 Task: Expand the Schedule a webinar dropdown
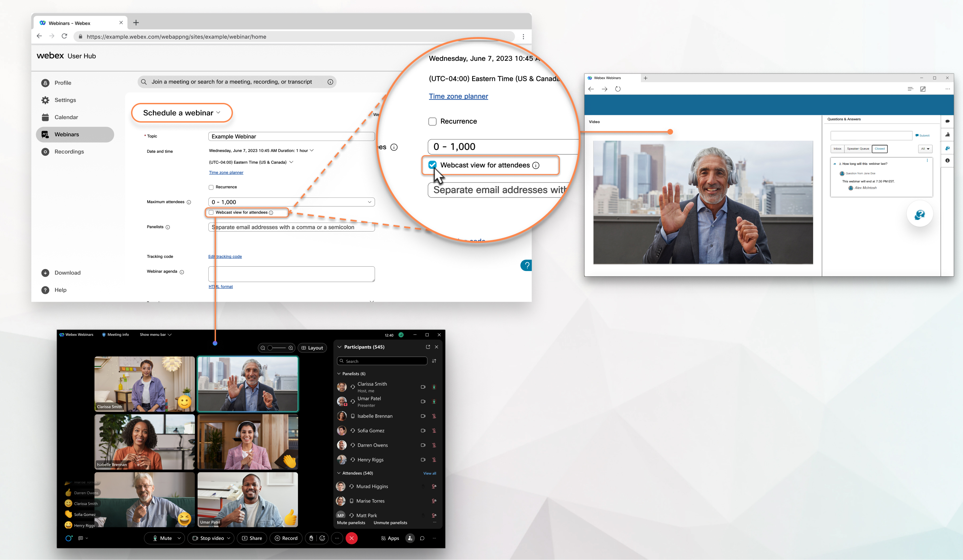click(x=220, y=113)
